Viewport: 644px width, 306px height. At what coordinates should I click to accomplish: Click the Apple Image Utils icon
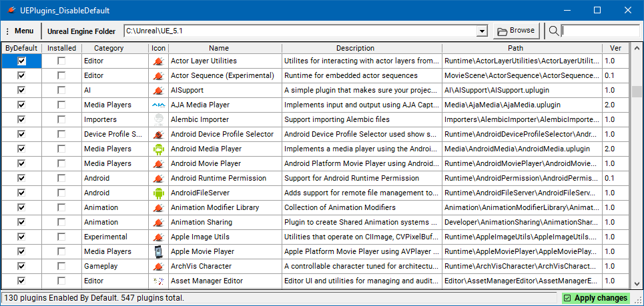pos(159,237)
